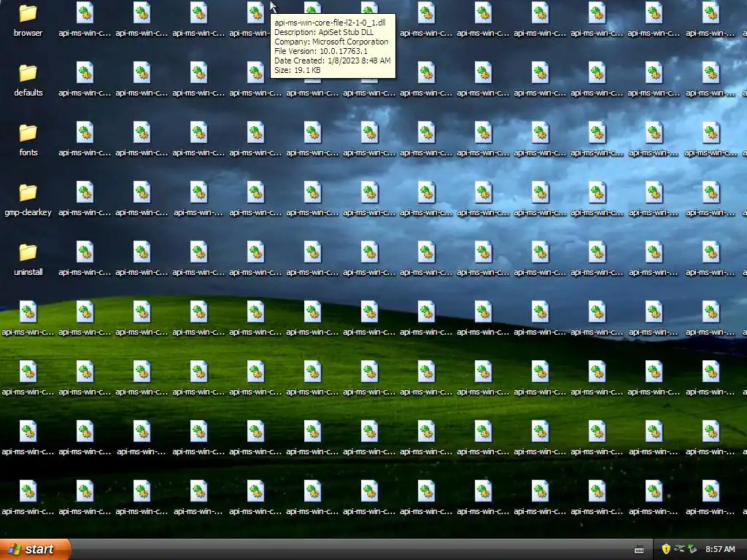Click the 8:57 AM taskbar clock
The width and height of the screenshot is (747, 560).
[x=720, y=549]
